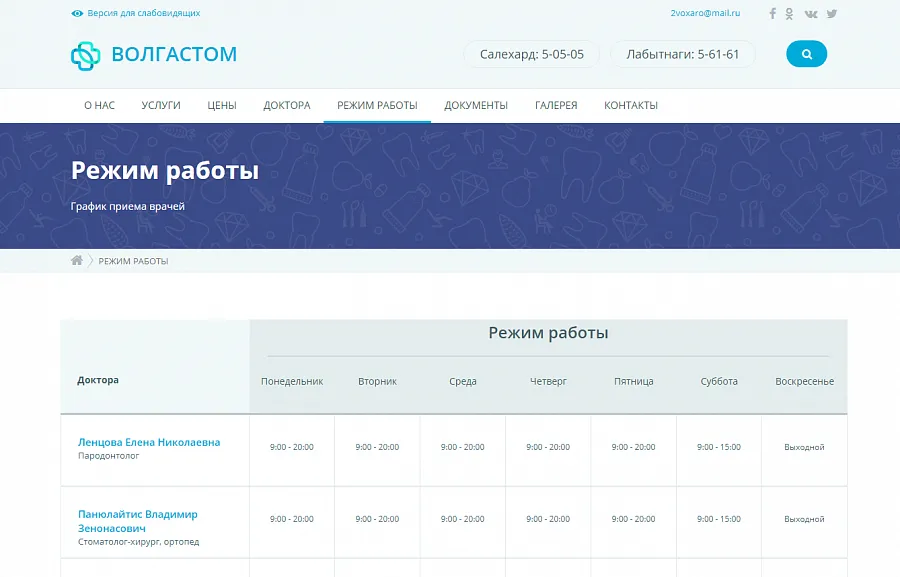The width and height of the screenshot is (900, 577).
Task: Open Ленцова Елена Николаевна doctor link
Action: pos(149,442)
